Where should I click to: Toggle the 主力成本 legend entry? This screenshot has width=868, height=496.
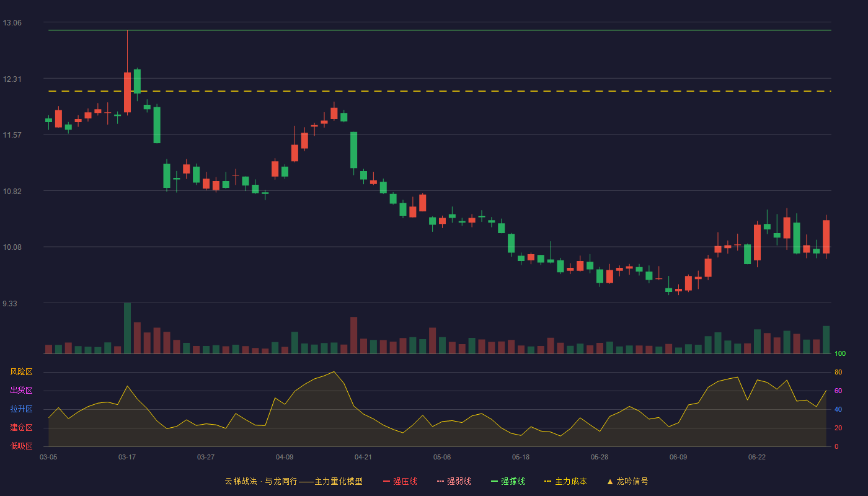pos(565,481)
